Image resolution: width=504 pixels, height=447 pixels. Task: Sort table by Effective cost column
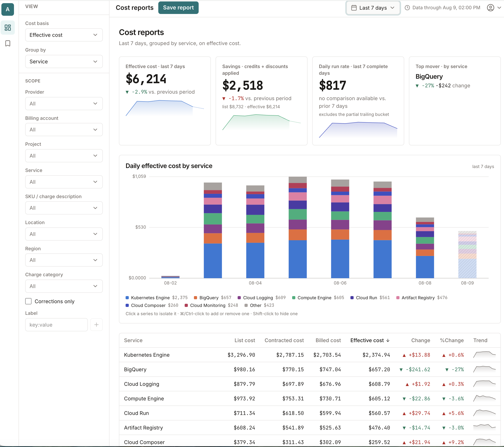pyautogui.click(x=370, y=340)
